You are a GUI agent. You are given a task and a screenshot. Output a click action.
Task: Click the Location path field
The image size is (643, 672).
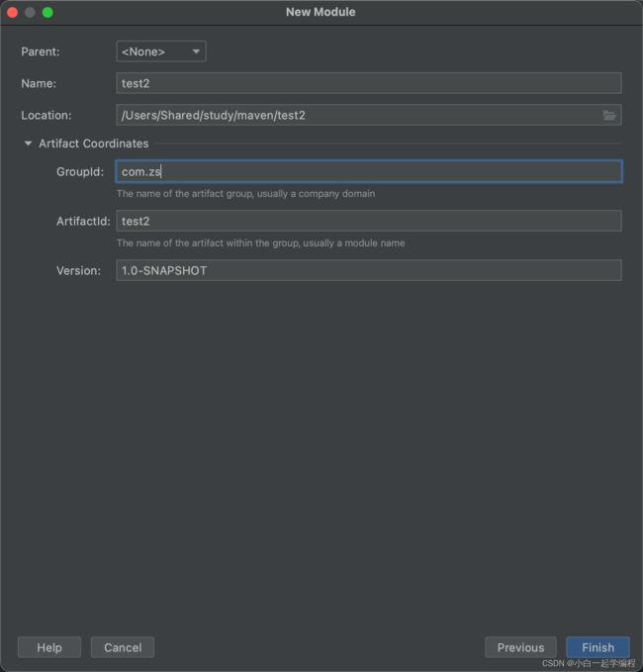[x=369, y=115]
